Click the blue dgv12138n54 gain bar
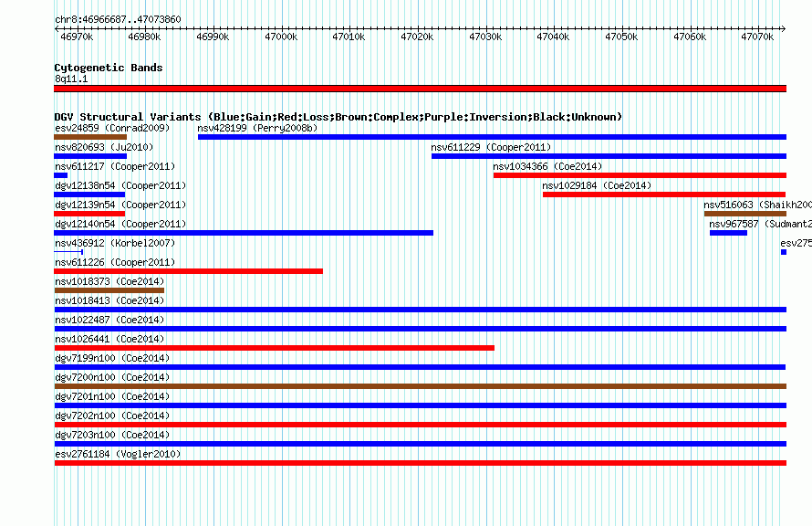The width and height of the screenshot is (812, 526). [89, 195]
